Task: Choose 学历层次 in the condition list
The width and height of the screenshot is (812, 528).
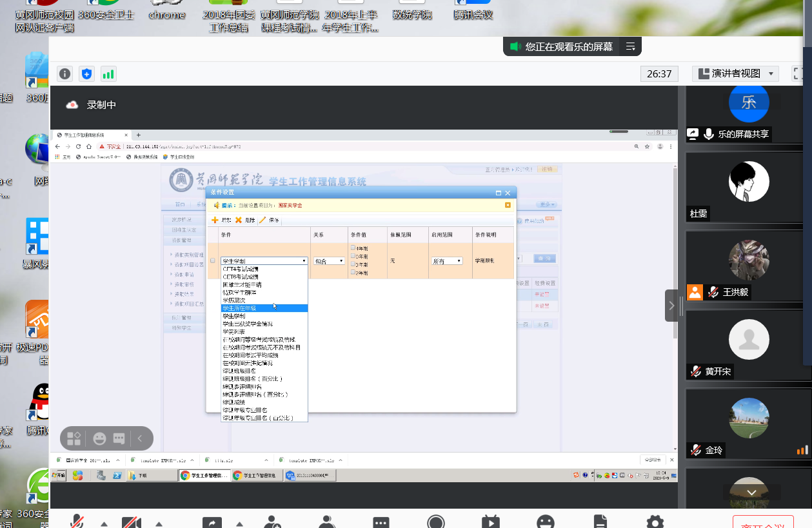Action: (264, 300)
